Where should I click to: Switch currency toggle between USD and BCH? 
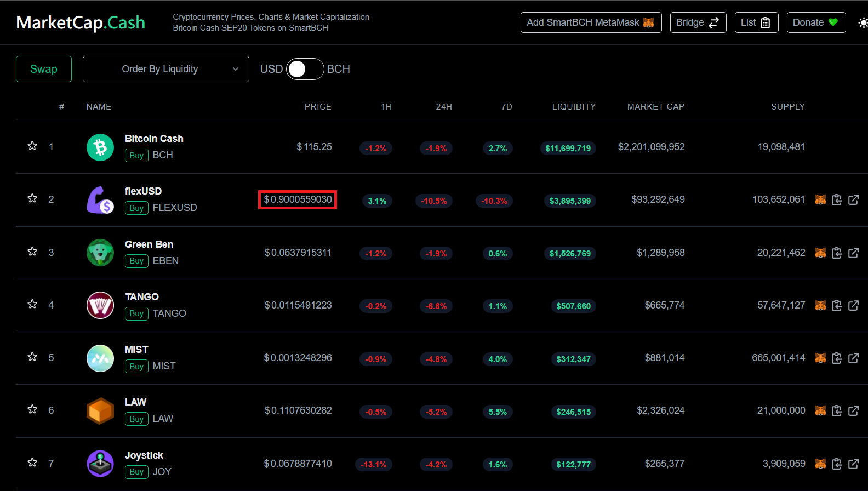(x=305, y=69)
